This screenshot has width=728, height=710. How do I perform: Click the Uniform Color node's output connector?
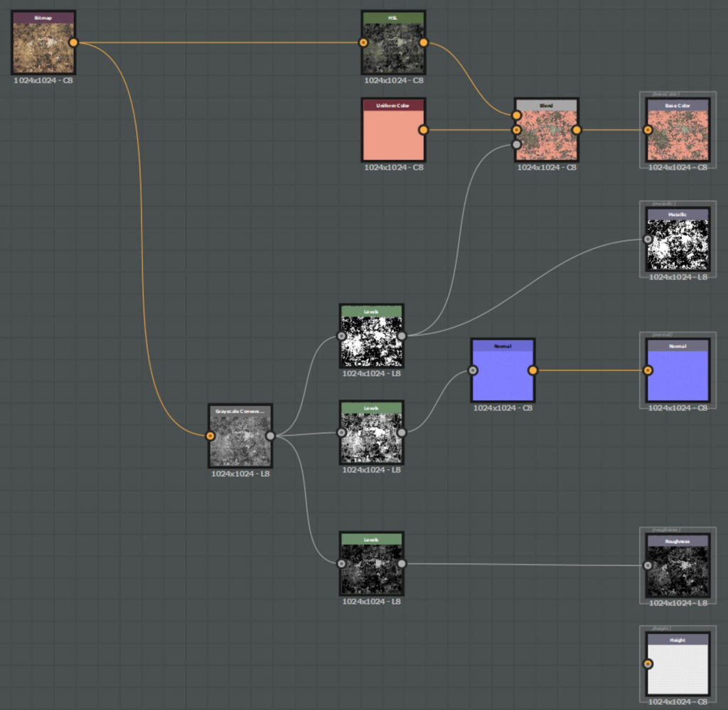(424, 130)
